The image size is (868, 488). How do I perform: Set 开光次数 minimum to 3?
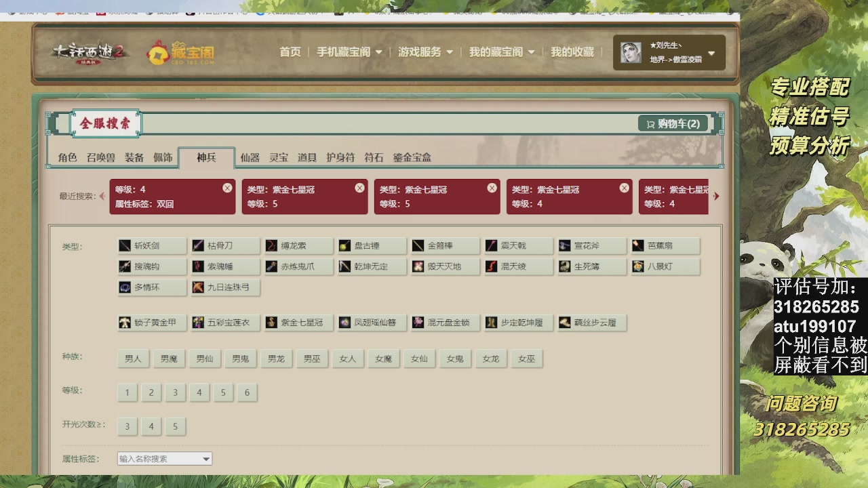pos(127,426)
